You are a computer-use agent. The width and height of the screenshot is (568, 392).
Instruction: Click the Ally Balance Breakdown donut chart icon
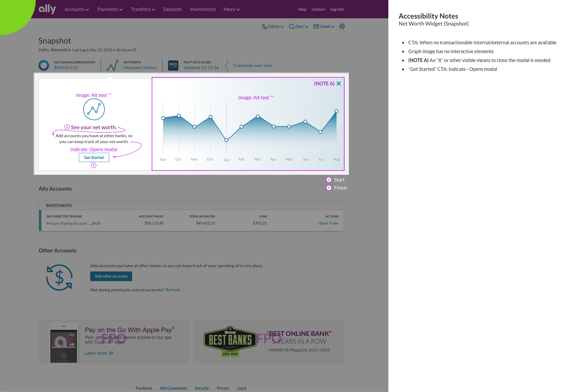44,65
